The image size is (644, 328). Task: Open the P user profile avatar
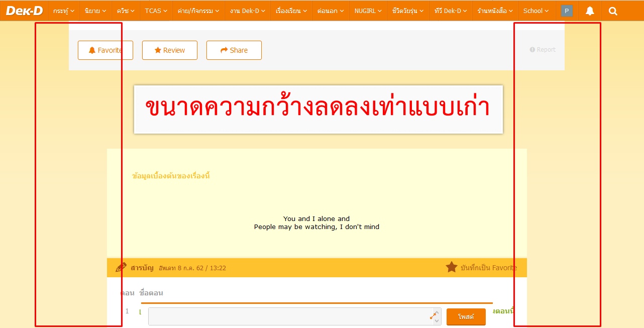(x=567, y=11)
